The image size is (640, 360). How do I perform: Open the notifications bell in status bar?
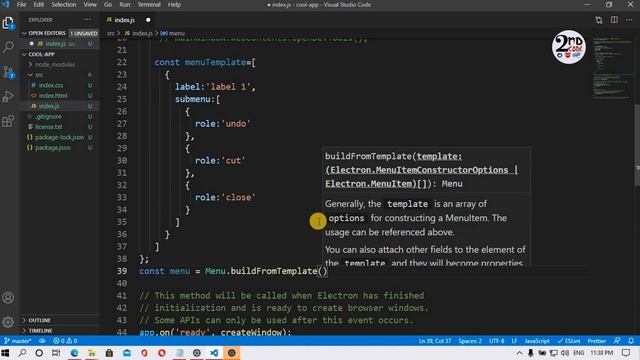point(631,341)
